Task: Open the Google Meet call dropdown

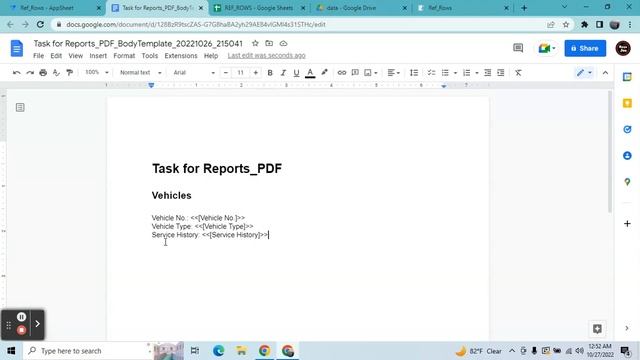Action: (547, 48)
